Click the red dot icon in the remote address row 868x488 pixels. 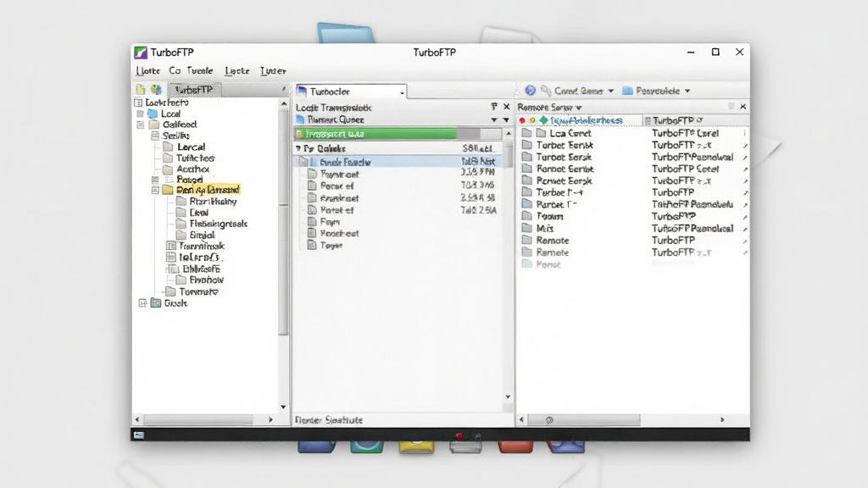click(x=521, y=120)
